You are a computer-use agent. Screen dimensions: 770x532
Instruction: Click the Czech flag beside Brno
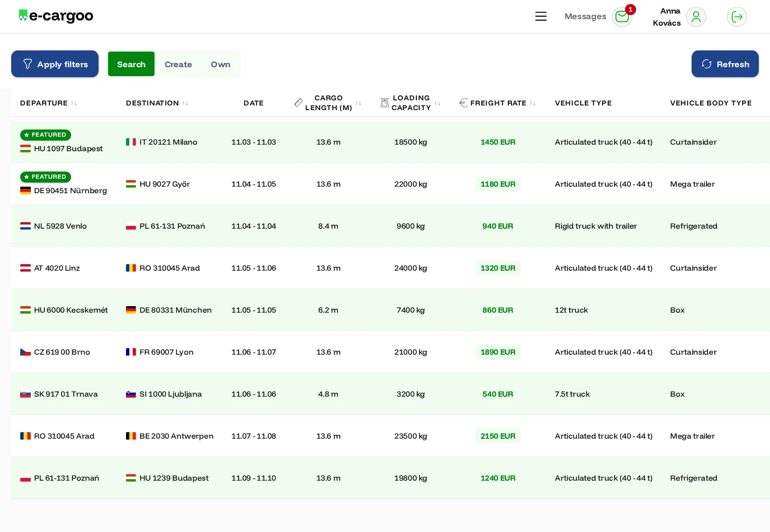pos(25,352)
